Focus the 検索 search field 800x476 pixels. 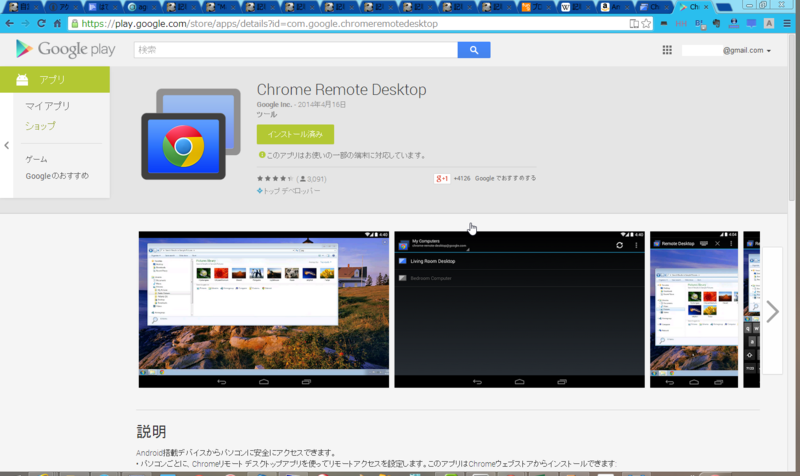296,49
